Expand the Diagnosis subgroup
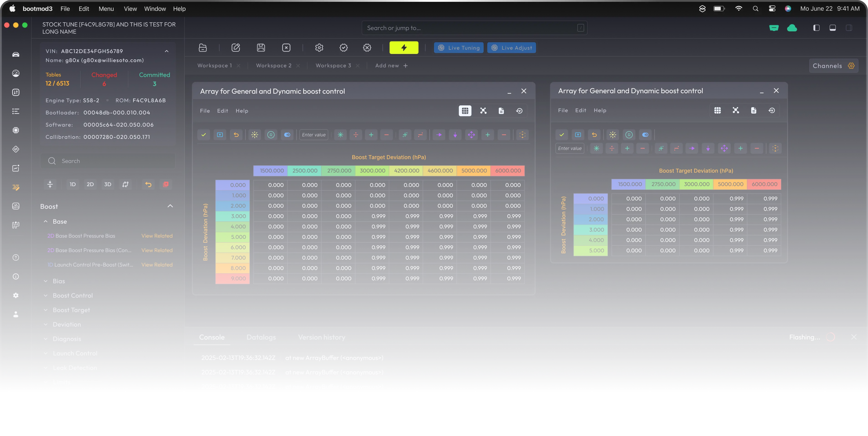 pyautogui.click(x=46, y=339)
